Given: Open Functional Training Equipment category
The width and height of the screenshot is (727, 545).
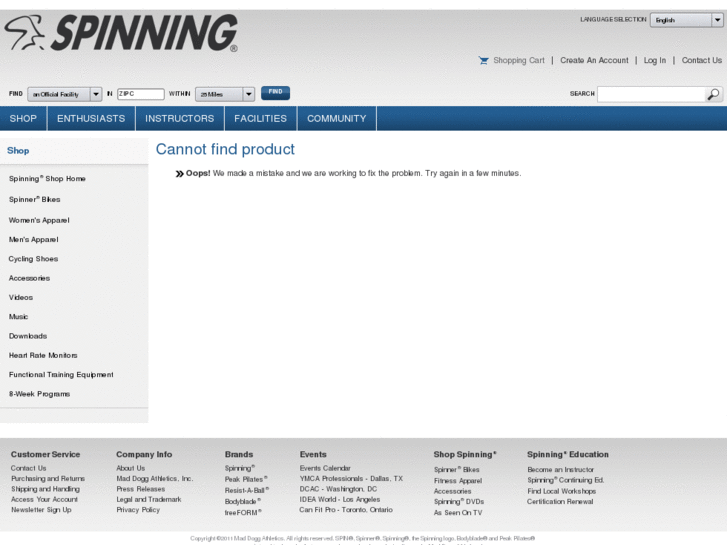Looking at the screenshot, I should (61, 375).
